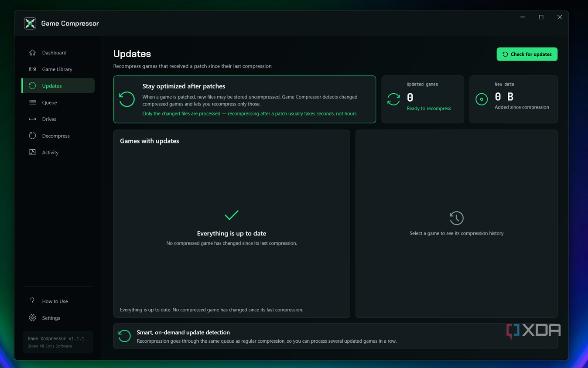The height and width of the screenshot is (368, 588).
Task: Click the How to Use question mark icon
Action: (x=32, y=301)
